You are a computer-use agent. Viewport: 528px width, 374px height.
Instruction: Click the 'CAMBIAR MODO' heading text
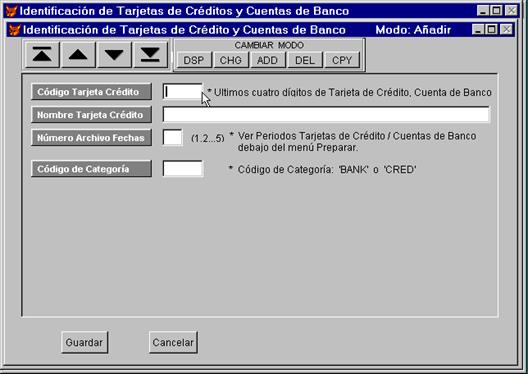coord(269,45)
